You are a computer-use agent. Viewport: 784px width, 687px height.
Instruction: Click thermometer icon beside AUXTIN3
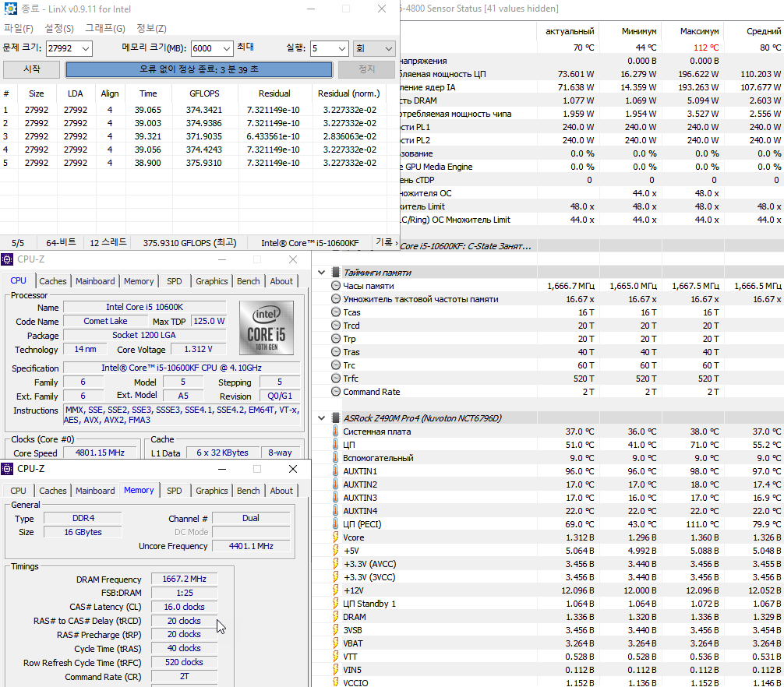336,498
